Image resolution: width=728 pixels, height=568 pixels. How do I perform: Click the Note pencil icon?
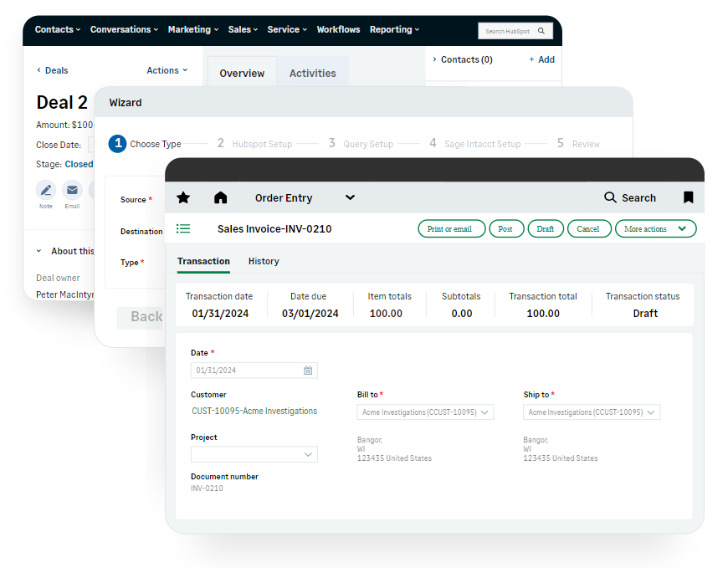46,190
